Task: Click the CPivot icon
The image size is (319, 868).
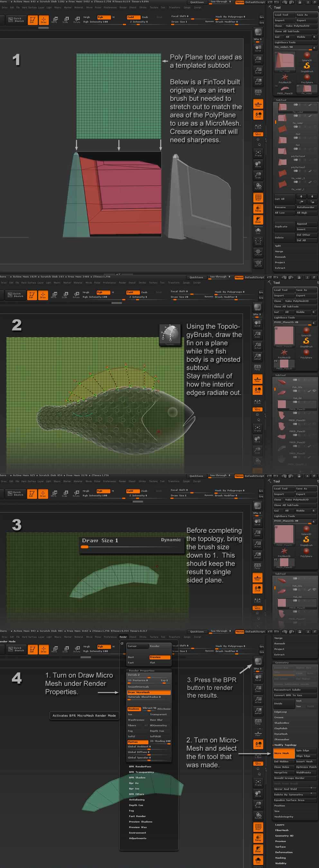Action: (x=258, y=252)
